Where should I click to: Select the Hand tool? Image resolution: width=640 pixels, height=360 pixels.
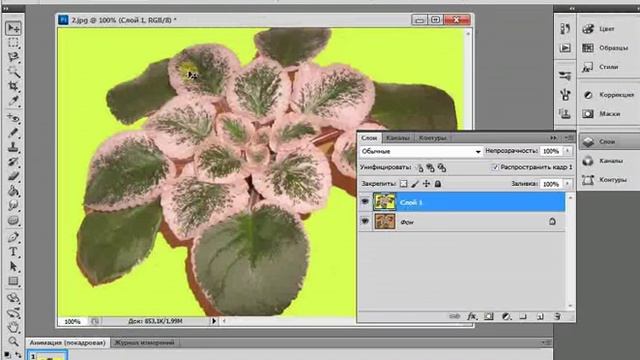coord(13,327)
